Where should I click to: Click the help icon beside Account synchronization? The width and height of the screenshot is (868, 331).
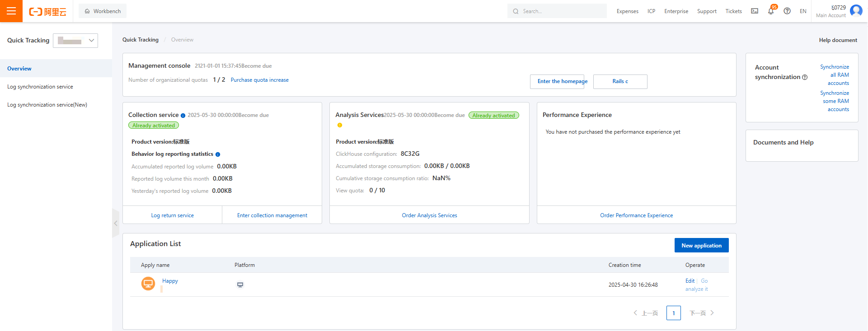click(x=805, y=77)
